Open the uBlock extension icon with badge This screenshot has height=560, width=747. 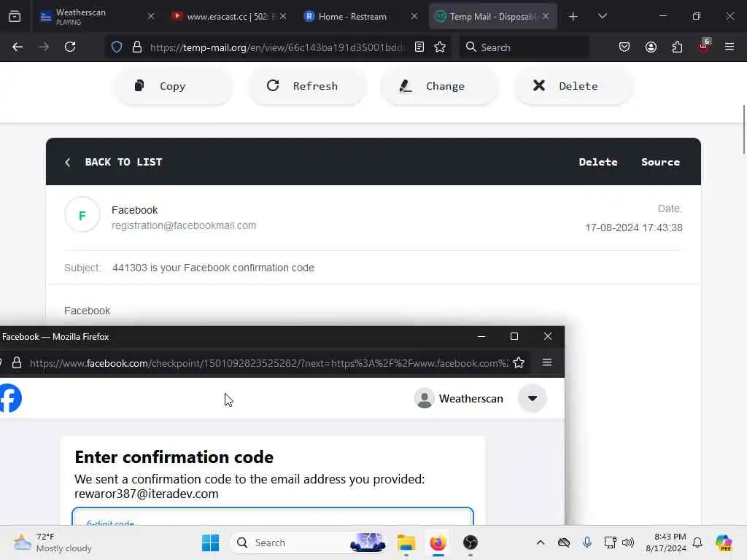pyautogui.click(x=704, y=46)
